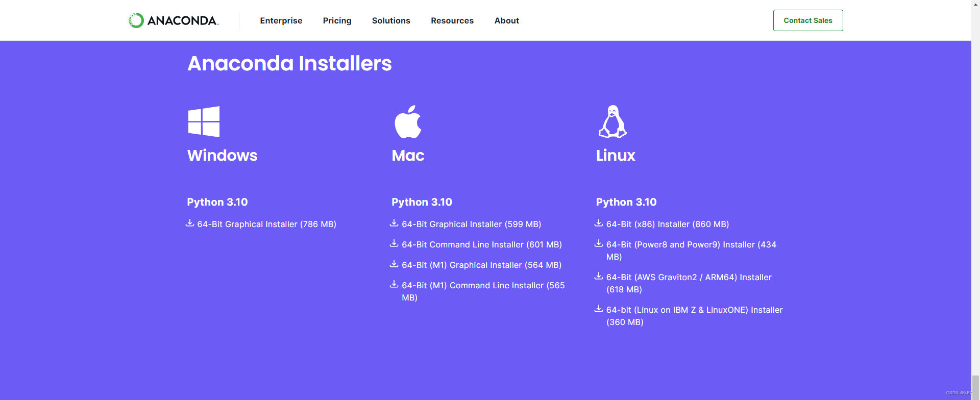Image resolution: width=980 pixels, height=400 pixels.
Task: Click download icon beside Power8 and Power9 Installer
Action: click(599, 243)
